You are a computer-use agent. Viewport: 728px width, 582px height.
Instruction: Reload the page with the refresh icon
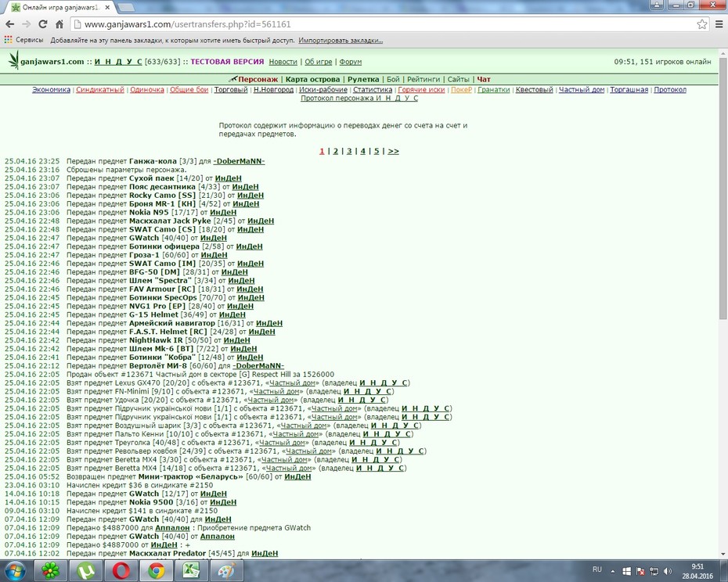(43, 24)
